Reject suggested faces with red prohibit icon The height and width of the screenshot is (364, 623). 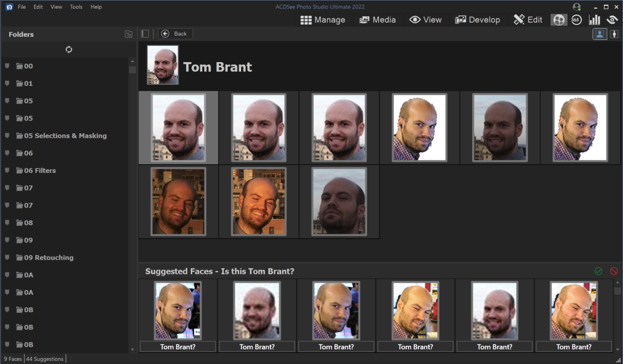coord(614,271)
